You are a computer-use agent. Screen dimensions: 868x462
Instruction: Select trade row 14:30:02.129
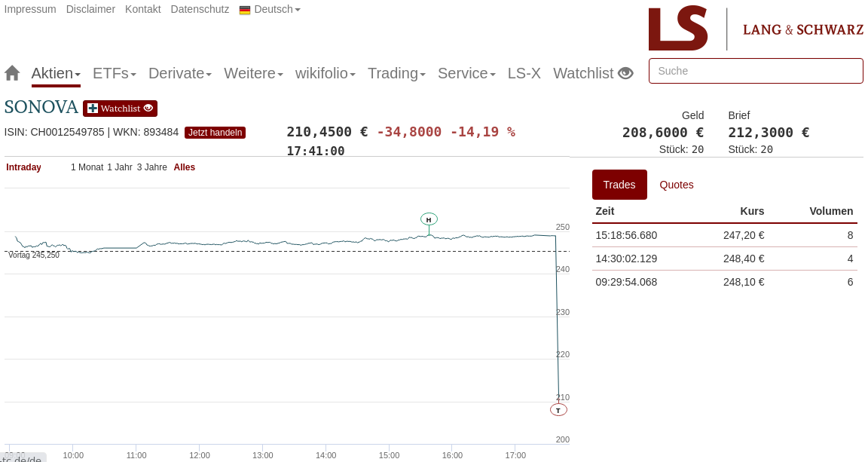point(725,259)
